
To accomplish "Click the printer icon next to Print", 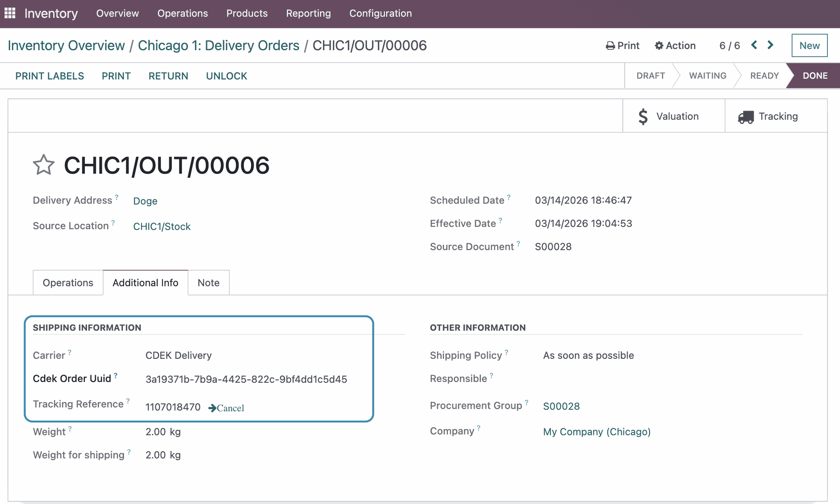I will (610, 45).
